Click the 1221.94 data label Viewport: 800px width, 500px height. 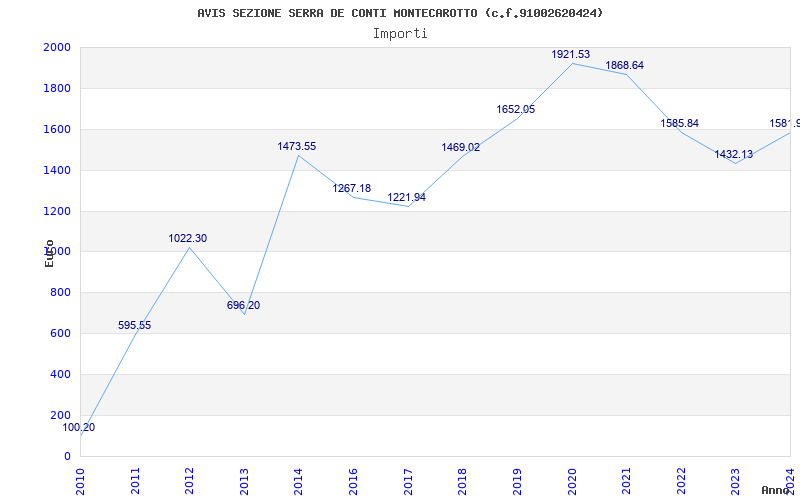point(407,197)
